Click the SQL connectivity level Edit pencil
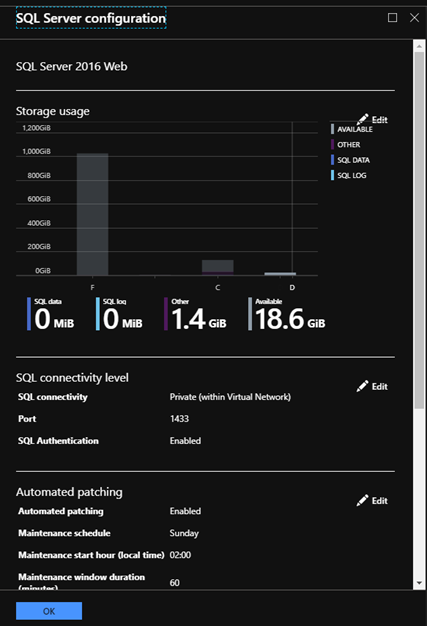This screenshot has width=427, height=626. tap(362, 386)
